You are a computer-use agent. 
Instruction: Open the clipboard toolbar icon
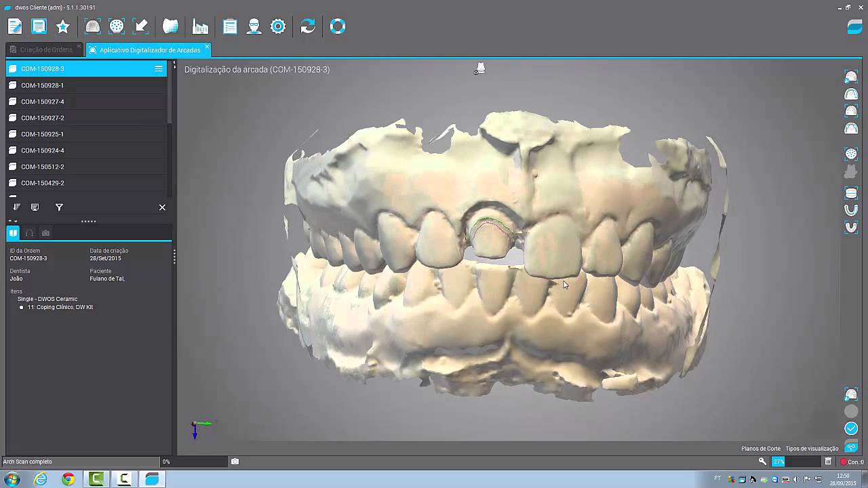click(230, 26)
